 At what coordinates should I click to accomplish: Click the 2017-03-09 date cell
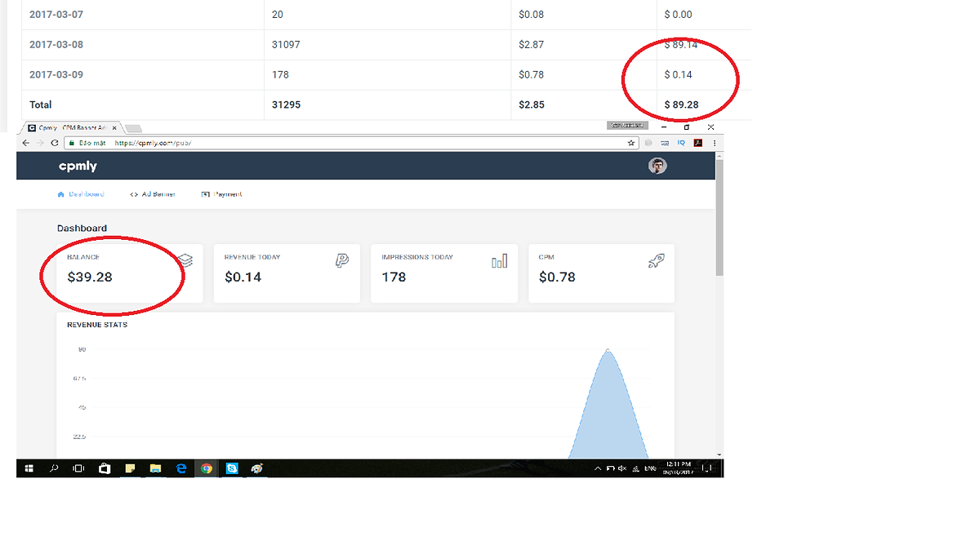point(56,75)
